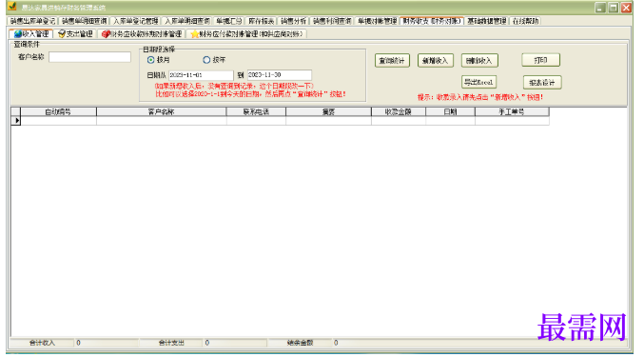Screen dimensions: 644x357
Task: Select the 单据对账管理 tab
Action: [x=377, y=21]
